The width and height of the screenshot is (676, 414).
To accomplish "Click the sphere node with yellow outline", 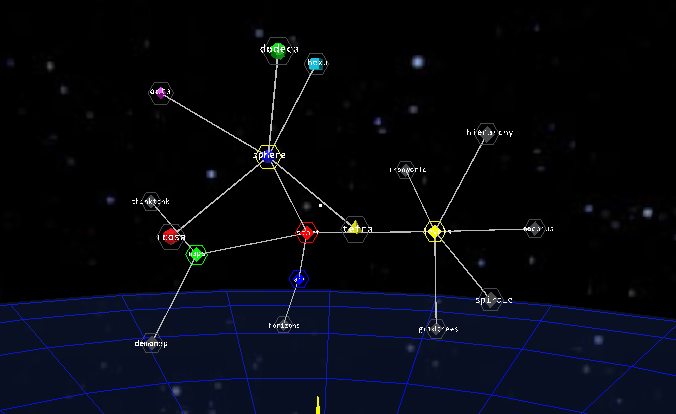I will point(267,155).
